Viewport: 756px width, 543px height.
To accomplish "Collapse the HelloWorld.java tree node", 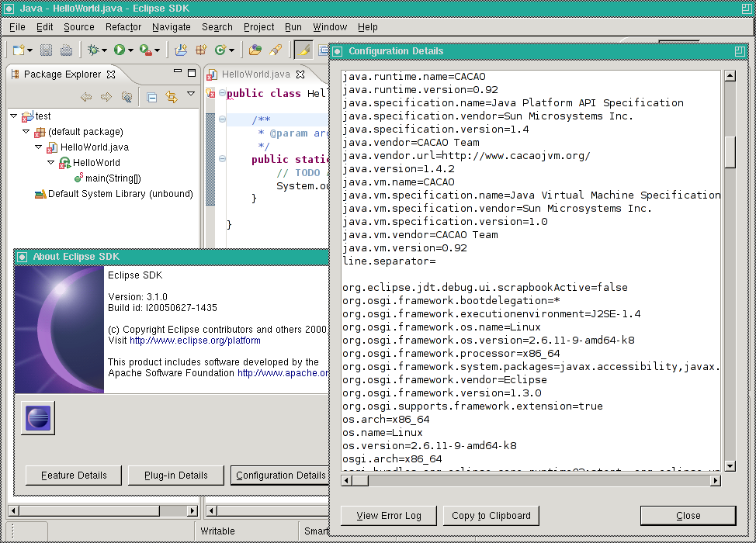I will pyautogui.click(x=39, y=147).
